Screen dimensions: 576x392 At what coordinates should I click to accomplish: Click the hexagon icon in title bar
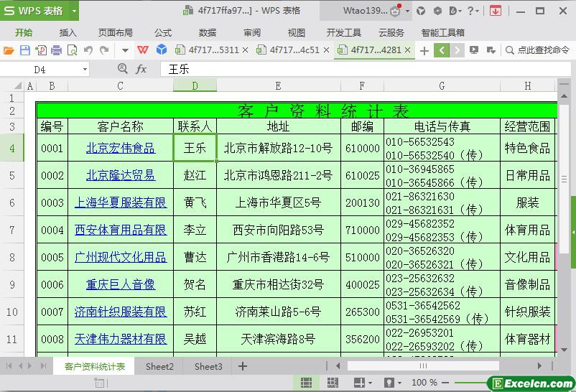coord(437,11)
